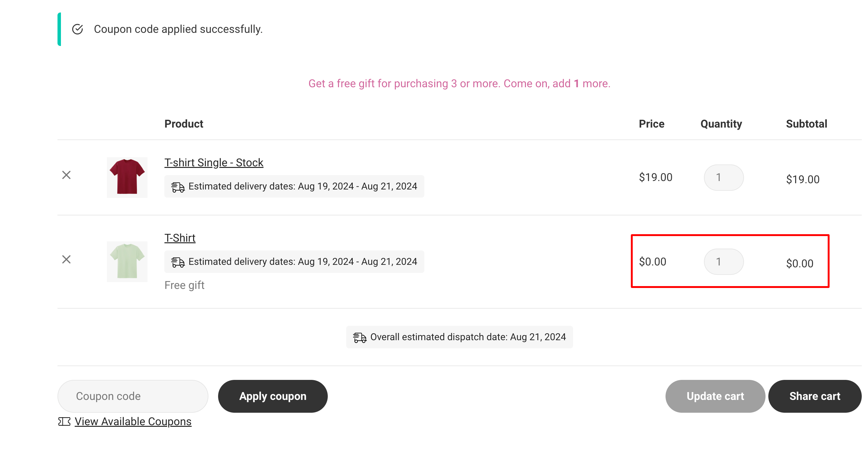Click the Apply coupon button

click(x=272, y=396)
